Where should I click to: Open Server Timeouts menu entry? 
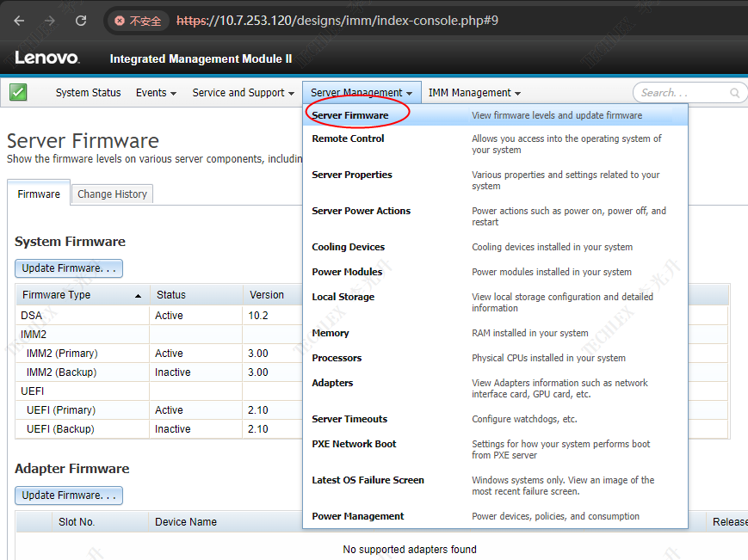coord(495,419)
